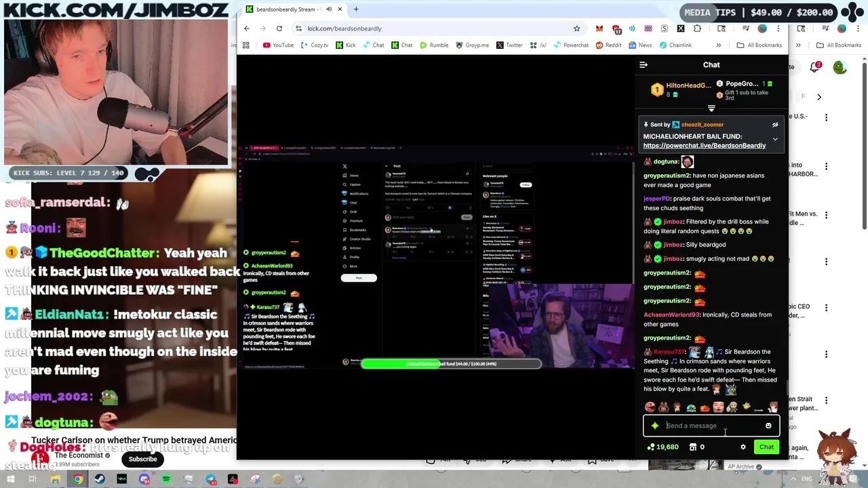
Task: Open the Powerchat bookmark
Action: 570,45
